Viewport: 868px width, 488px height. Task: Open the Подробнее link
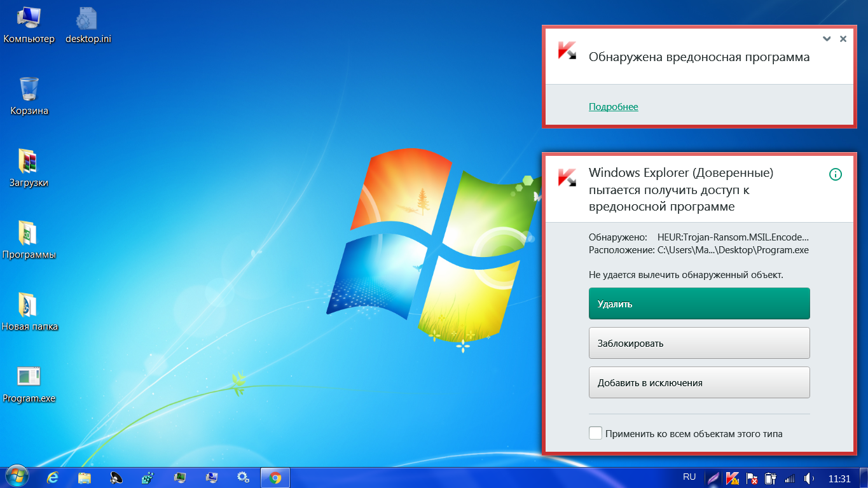point(613,106)
